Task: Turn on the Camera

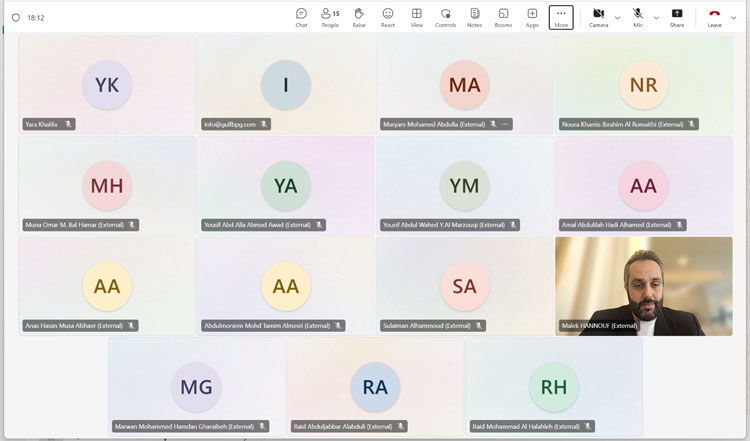Action: [x=598, y=17]
